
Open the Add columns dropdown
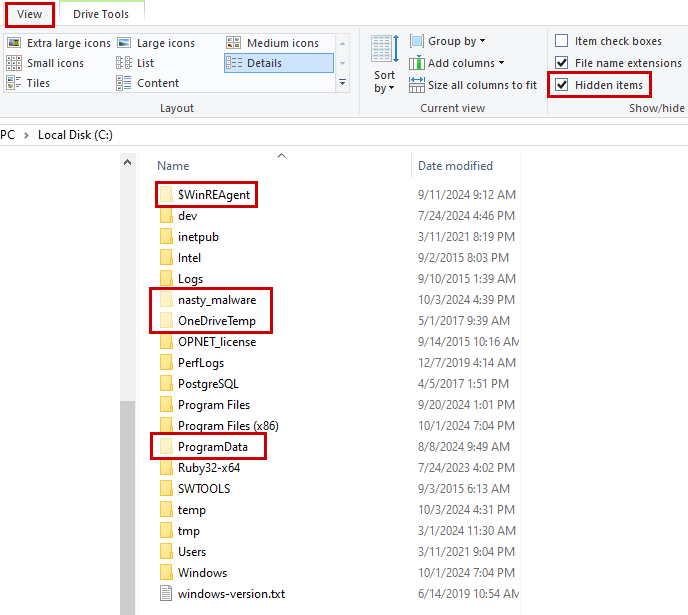pyautogui.click(x=457, y=63)
